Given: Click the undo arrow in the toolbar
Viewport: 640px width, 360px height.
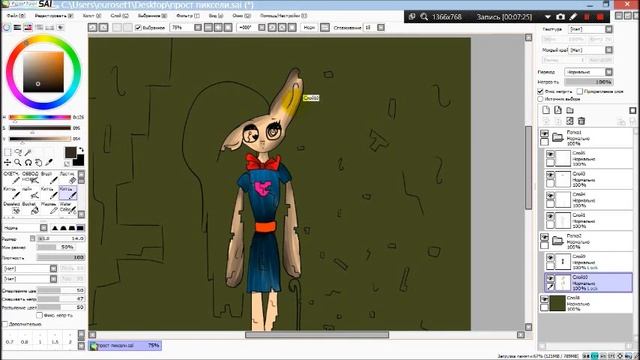Looking at the screenshot, I should click(93, 27).
